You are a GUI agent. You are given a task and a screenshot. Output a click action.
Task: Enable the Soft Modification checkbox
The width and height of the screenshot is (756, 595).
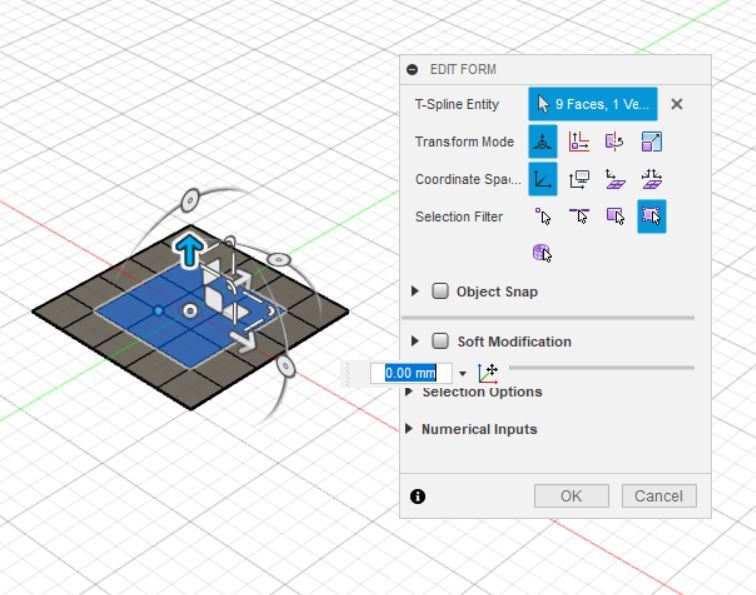(x=440, y=341)
